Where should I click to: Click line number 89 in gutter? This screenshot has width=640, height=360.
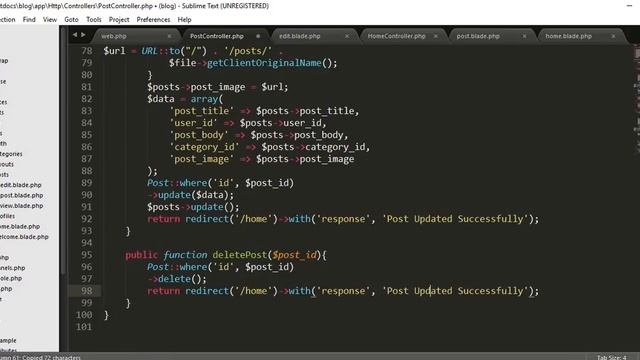click(x=87, y=183)
